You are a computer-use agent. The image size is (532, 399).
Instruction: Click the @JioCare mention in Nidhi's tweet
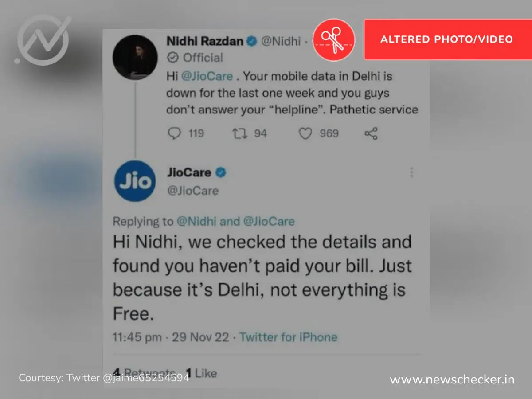click(206, 76)
